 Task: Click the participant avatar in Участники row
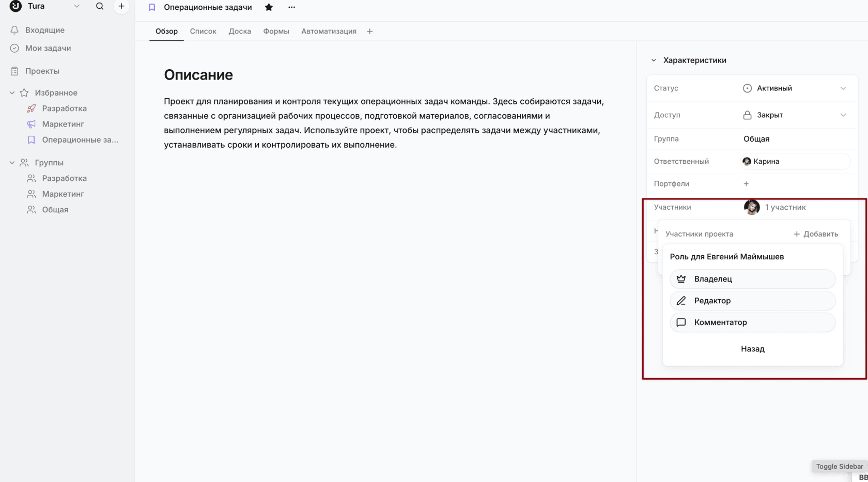pyautogui.click(x=752, y=207)
